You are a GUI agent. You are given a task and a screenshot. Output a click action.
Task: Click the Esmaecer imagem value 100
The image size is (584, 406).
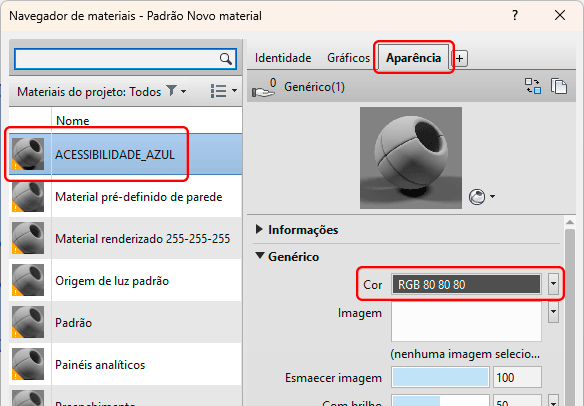[517, 377]
